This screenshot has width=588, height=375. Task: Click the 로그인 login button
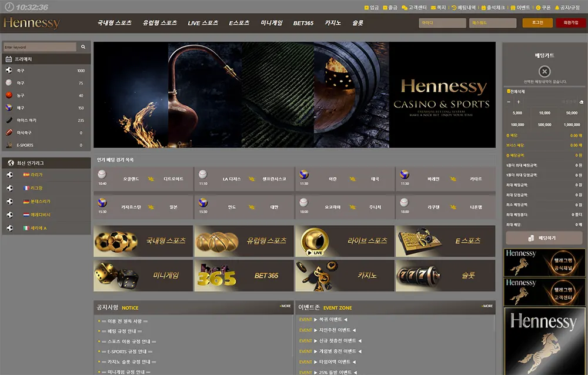(x=537, y=22)
